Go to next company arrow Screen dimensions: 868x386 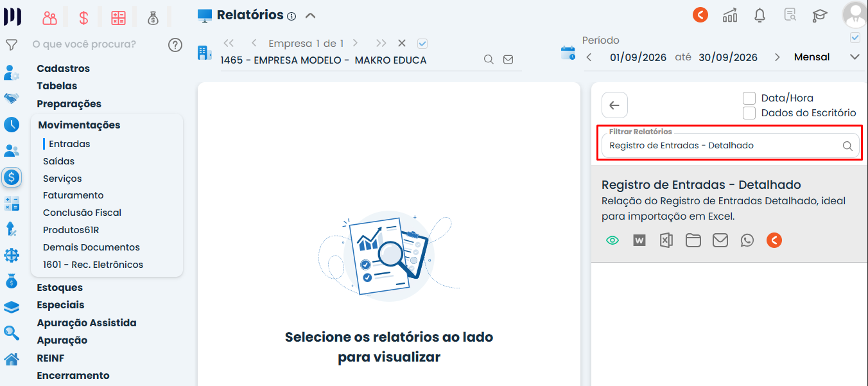point(355,43)
